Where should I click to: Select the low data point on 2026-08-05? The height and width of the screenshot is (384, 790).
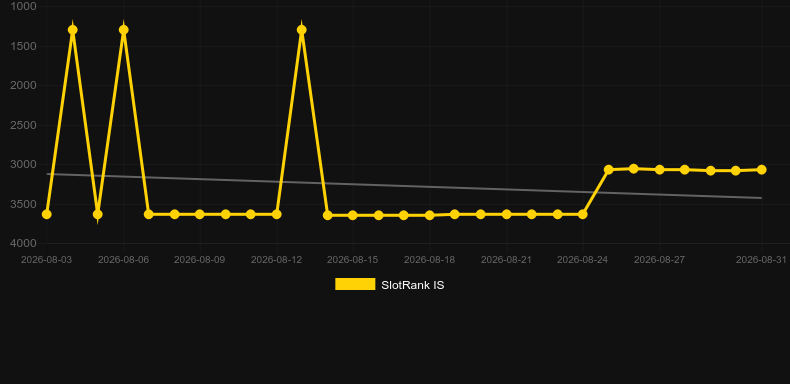point(98,214)
